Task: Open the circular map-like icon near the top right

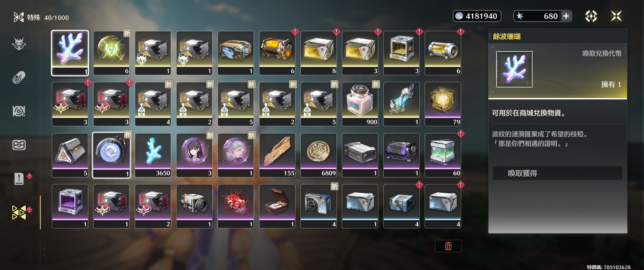Action: point(591,16)
